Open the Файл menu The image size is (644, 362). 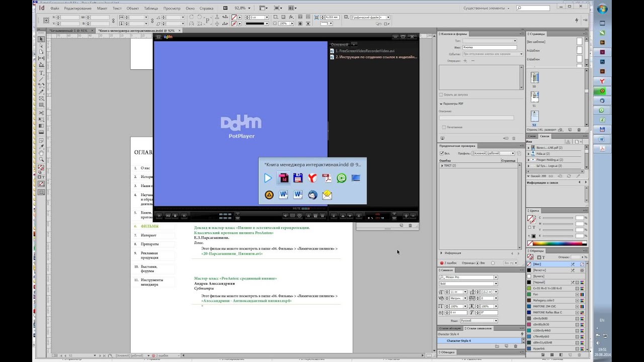(55, 9)
